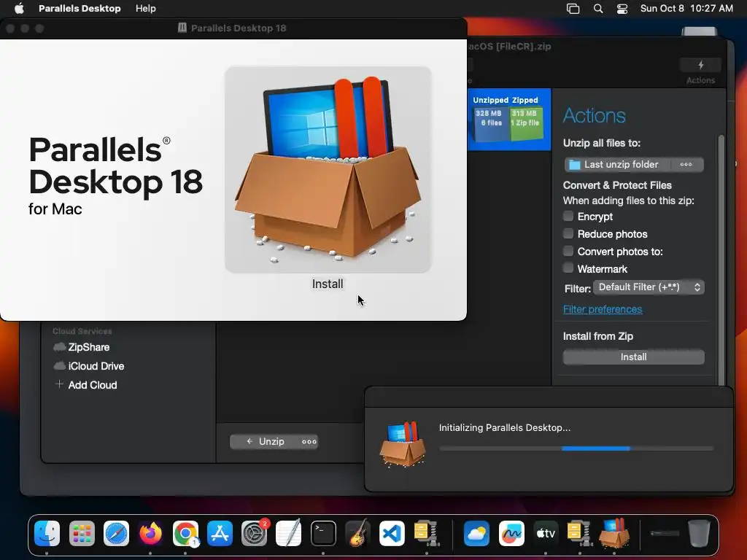
Task: Open Freeform from the Dock
Action: (511, 533)
